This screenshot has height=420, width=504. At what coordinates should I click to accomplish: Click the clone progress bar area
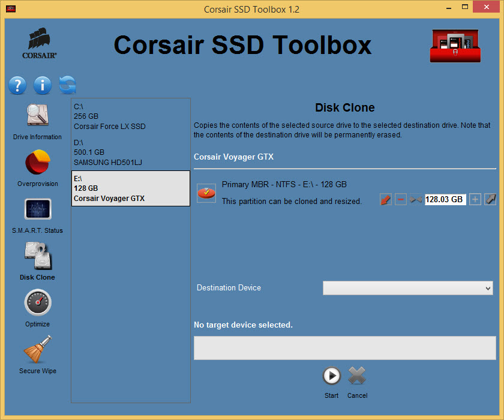pos(345,348)
